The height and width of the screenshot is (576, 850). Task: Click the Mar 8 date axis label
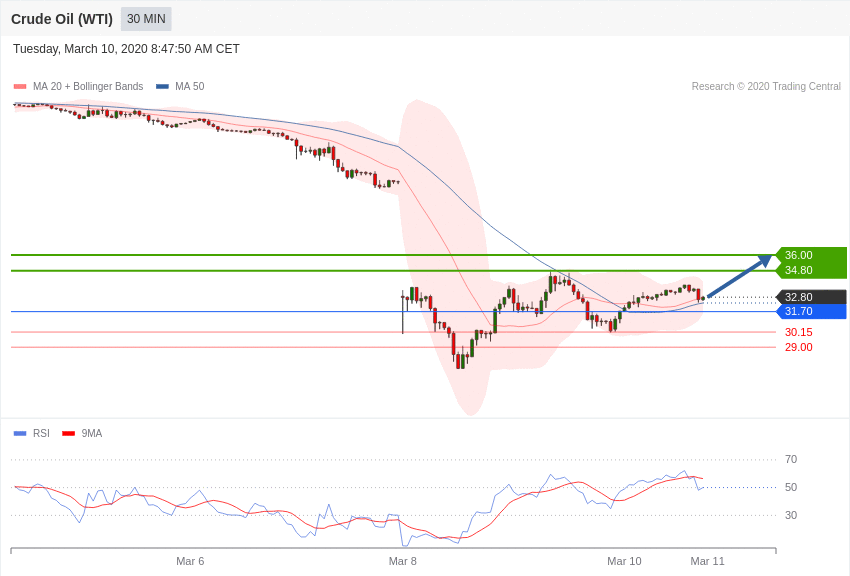coord(403,561)
